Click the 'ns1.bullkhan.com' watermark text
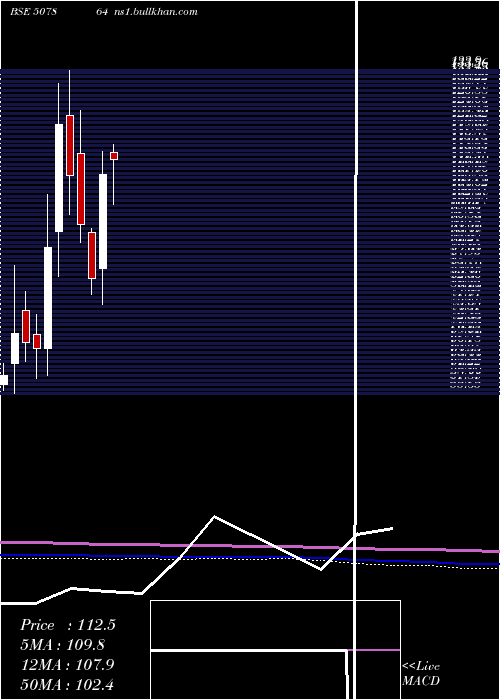Viewport: 500px width, 700px height. point(156,12)
